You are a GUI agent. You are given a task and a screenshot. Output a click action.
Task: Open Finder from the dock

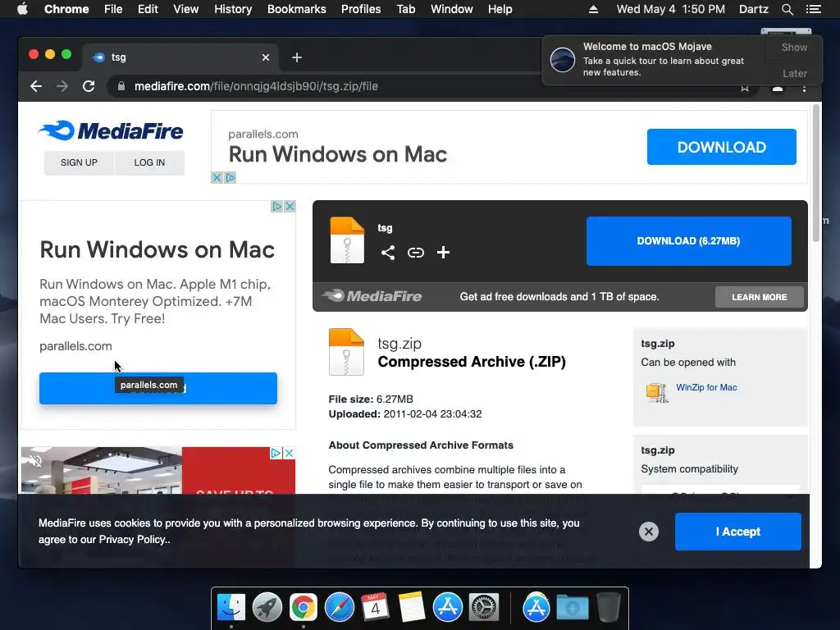click(x=231, y=608)
